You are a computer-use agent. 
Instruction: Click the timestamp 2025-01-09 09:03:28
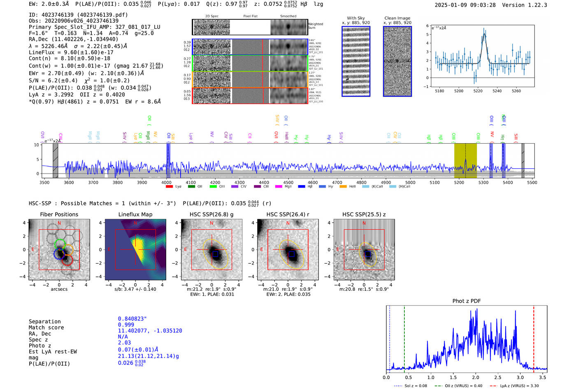[465, 5]
